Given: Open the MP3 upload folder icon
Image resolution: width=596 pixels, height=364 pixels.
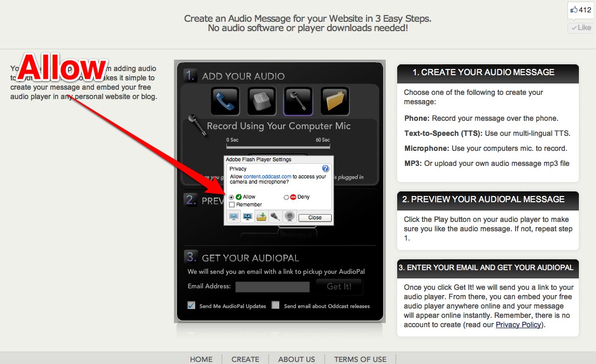Looking at the screenshot, I should (335, 101).
